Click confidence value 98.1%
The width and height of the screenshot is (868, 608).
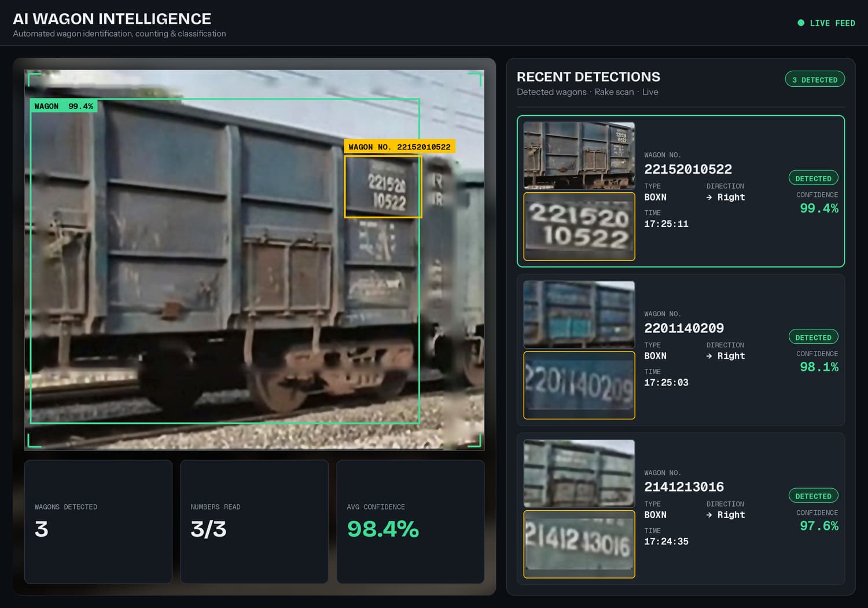[819, 367]
